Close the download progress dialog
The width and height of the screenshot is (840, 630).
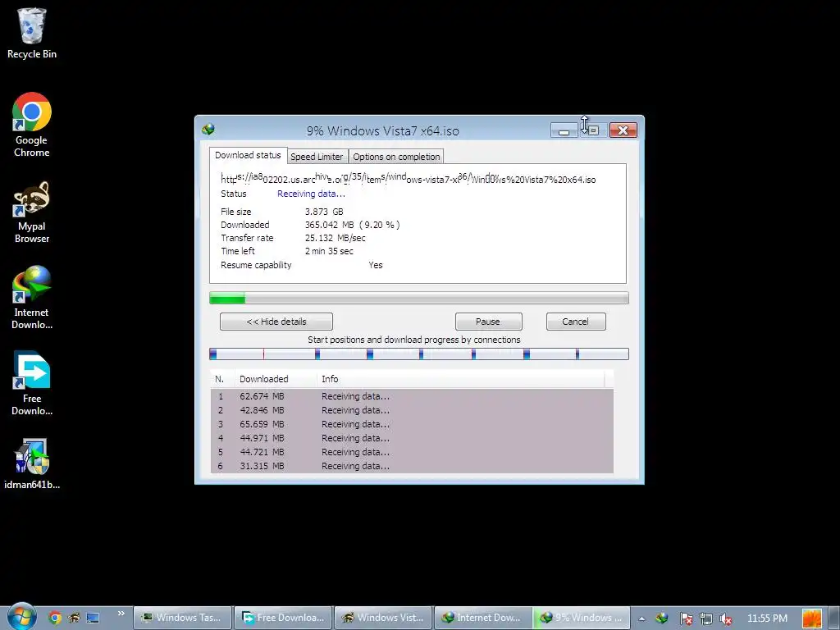click(x=623, y=130)
